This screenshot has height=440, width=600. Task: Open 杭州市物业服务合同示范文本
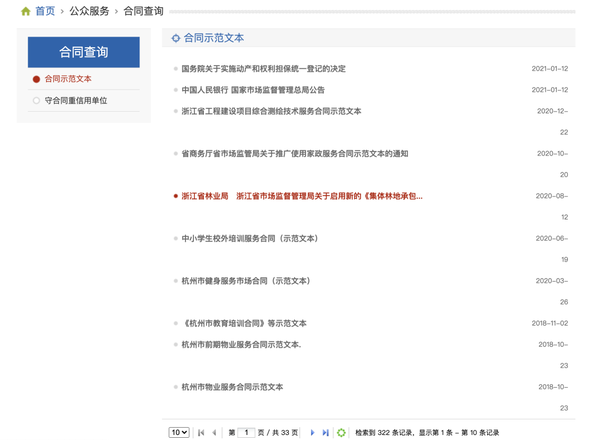pyautogui.click(x=232, y=387)
